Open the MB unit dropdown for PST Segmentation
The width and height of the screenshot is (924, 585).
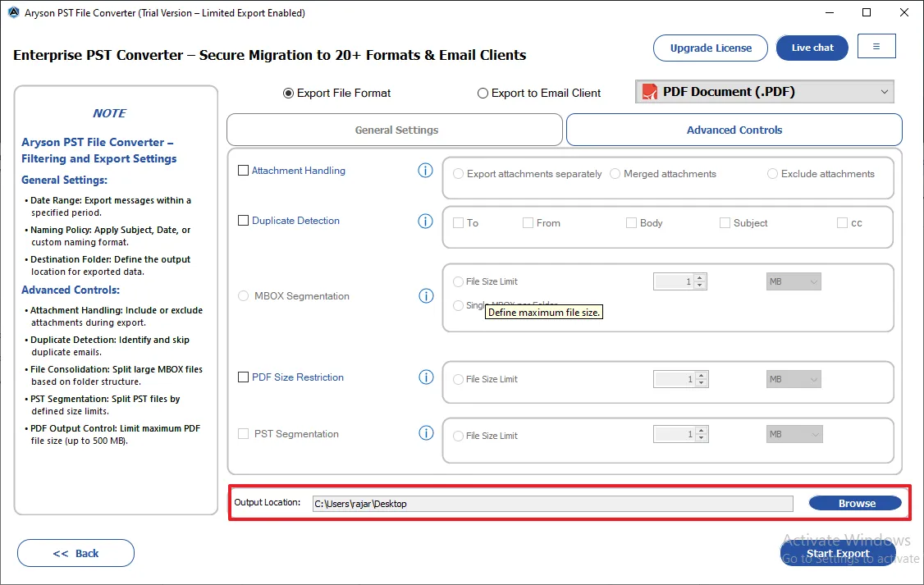click(794, 434)
